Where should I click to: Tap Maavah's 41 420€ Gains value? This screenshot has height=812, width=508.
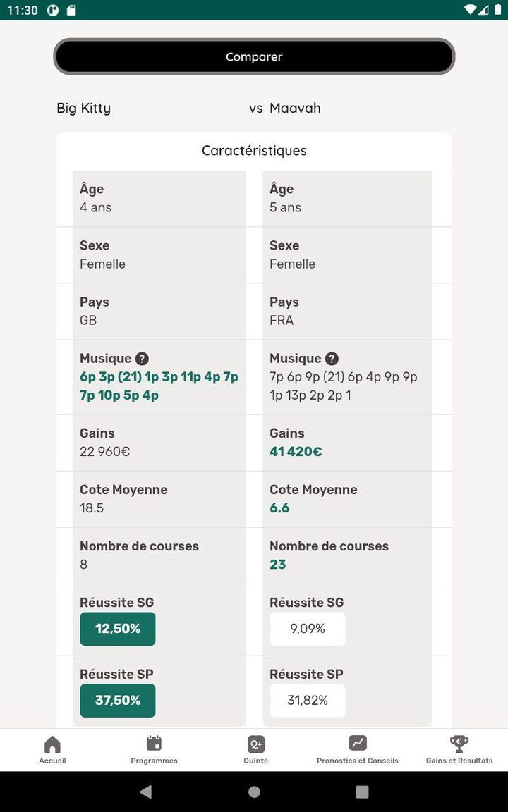[x=296, y=452]
